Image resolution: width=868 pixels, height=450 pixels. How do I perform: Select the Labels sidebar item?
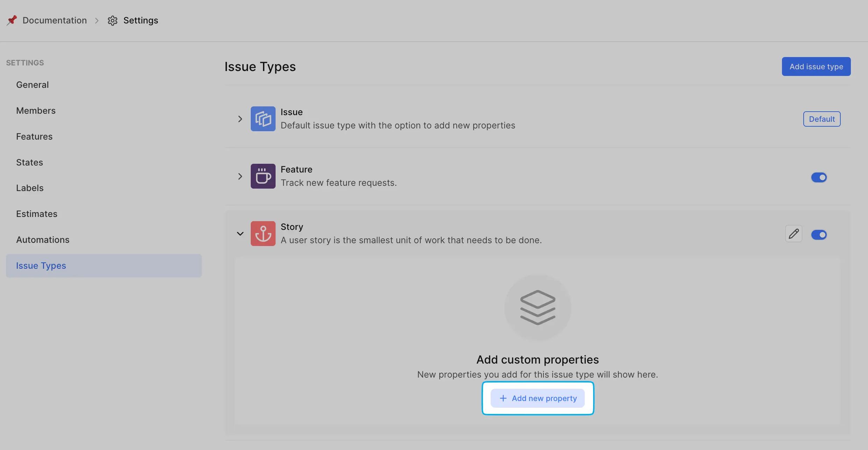click(30, 188)
